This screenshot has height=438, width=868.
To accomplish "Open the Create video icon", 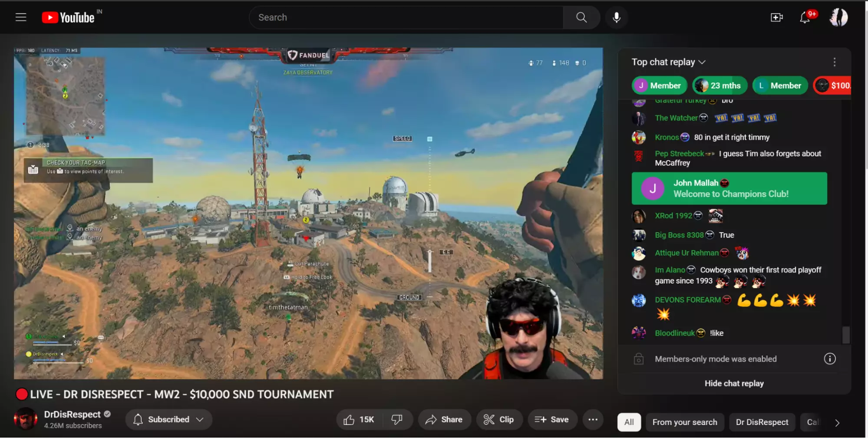I will 777,17.
